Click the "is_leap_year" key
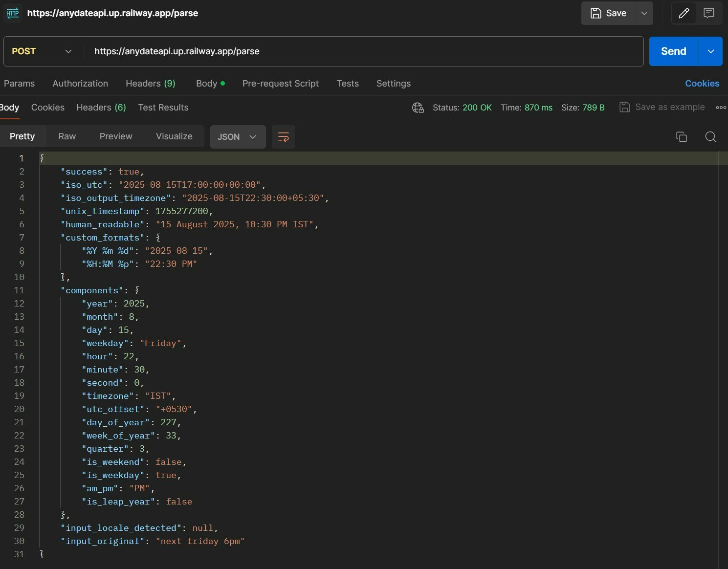Image resolution: width=728 pixels, height=569 pixels. point(118,502)
